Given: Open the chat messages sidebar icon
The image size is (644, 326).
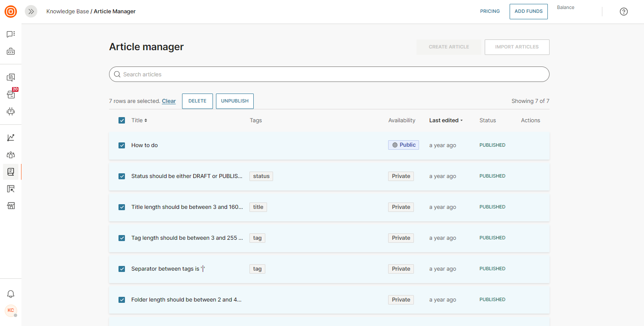Looking at the screenshot, I should click(x=11, y=34).
